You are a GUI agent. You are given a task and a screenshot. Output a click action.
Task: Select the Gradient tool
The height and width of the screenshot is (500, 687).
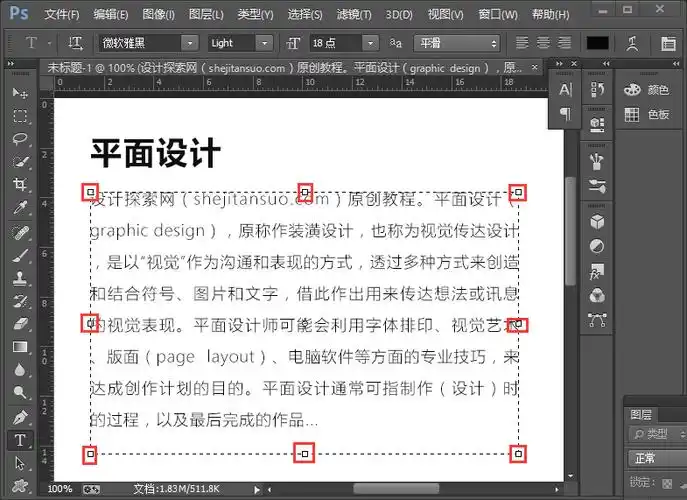click(x=20, y=347)
